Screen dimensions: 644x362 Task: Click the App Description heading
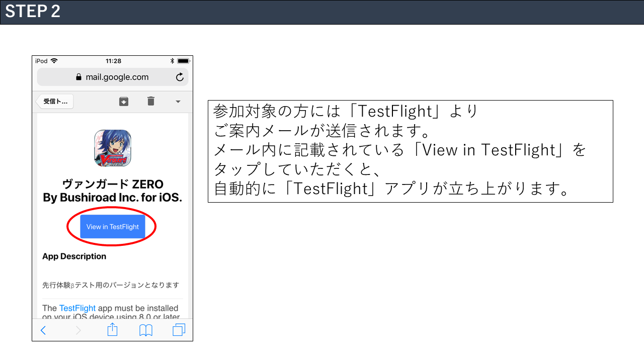(74, 256)
